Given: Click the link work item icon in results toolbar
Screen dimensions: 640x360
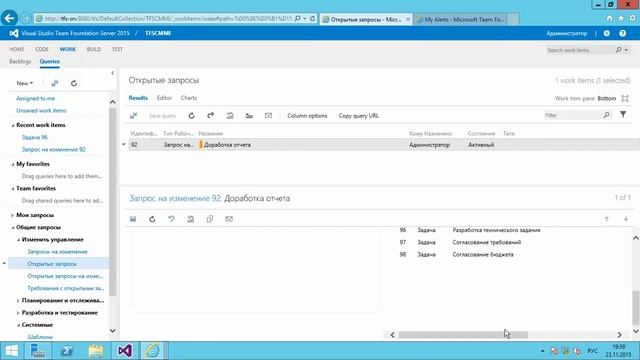Looking at the screenshot, I should (x=230, y=116).
